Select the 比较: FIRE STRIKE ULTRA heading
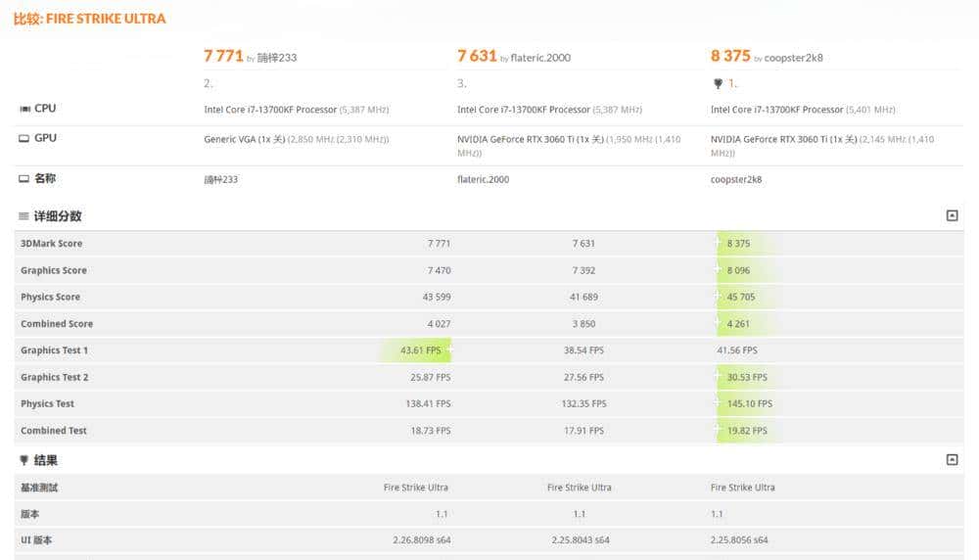This screenshot has width=979, height=560. [x=89, y=19]
